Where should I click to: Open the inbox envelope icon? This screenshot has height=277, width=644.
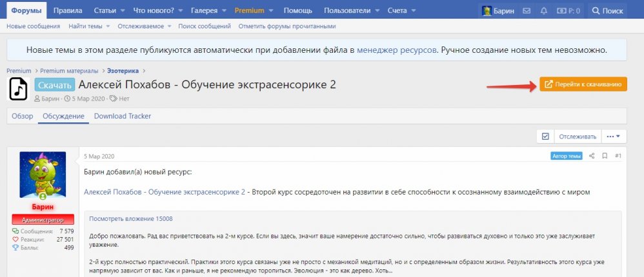click(x=527, y=11)
